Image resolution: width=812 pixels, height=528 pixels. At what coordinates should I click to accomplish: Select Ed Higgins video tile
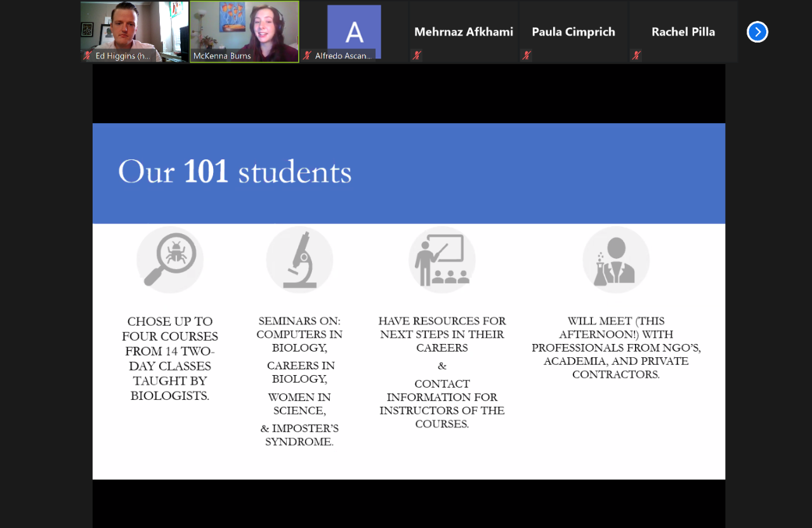(134, 32)
